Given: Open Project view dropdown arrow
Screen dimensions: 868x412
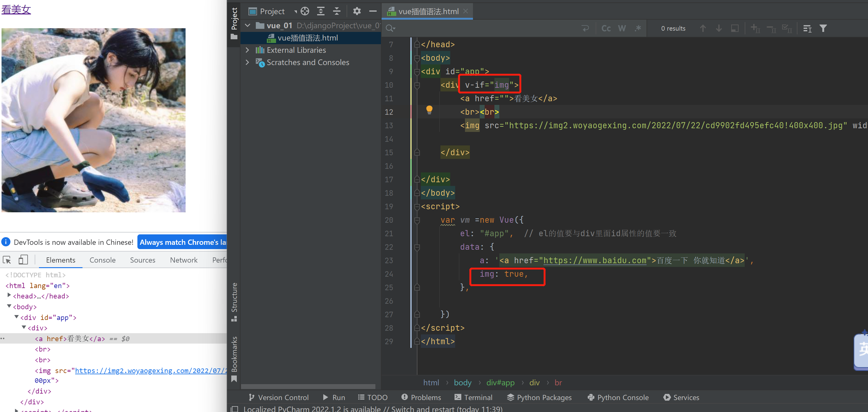Looking at the screenshot, I should click(295, 11).
